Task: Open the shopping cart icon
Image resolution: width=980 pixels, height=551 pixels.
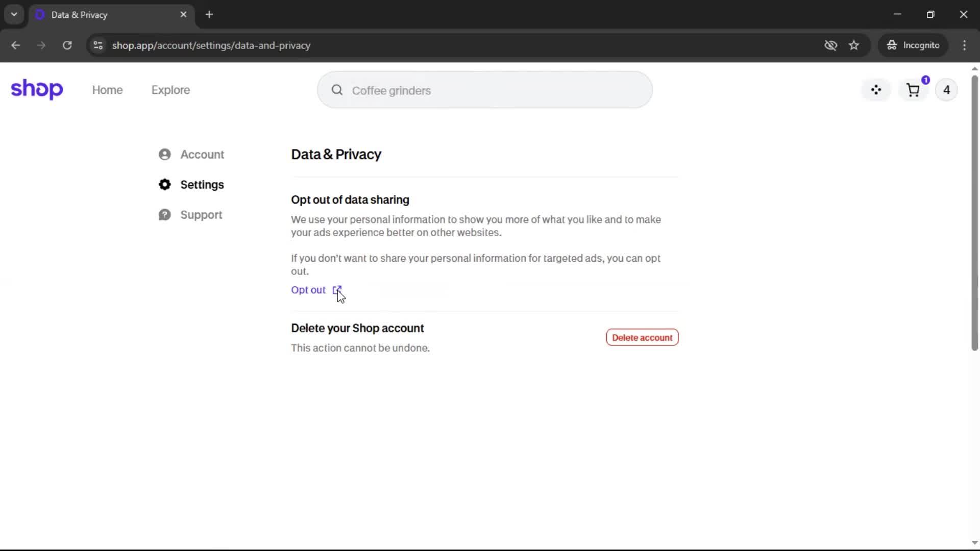Action: 913,90
